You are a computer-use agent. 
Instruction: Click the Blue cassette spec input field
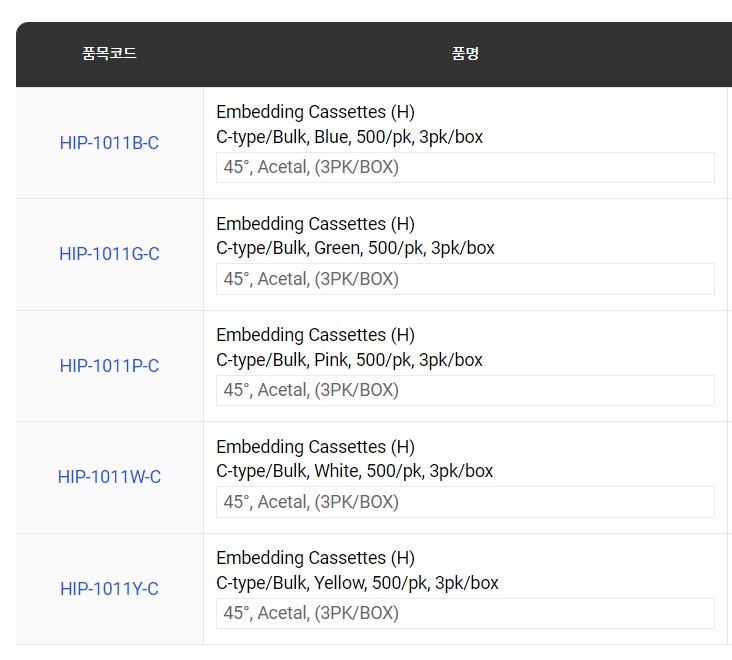point(465,167)
